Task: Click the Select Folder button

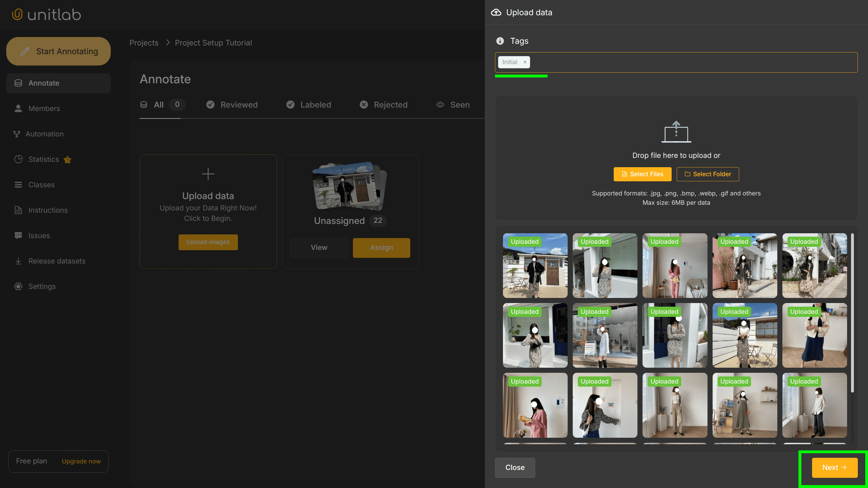Action: (x=708, y=174)
